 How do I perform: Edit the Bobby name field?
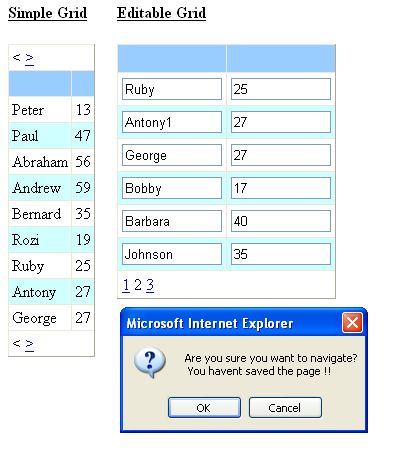pos(172,188)
